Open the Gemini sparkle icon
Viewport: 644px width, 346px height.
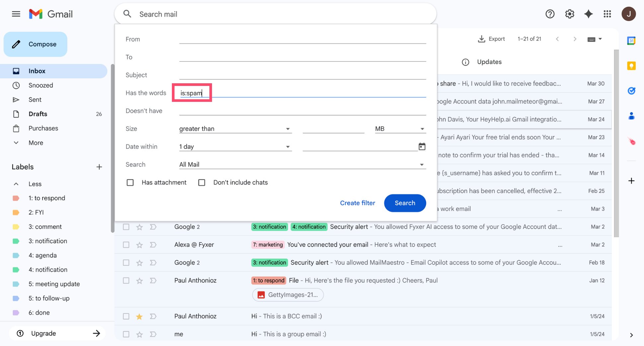588,14
